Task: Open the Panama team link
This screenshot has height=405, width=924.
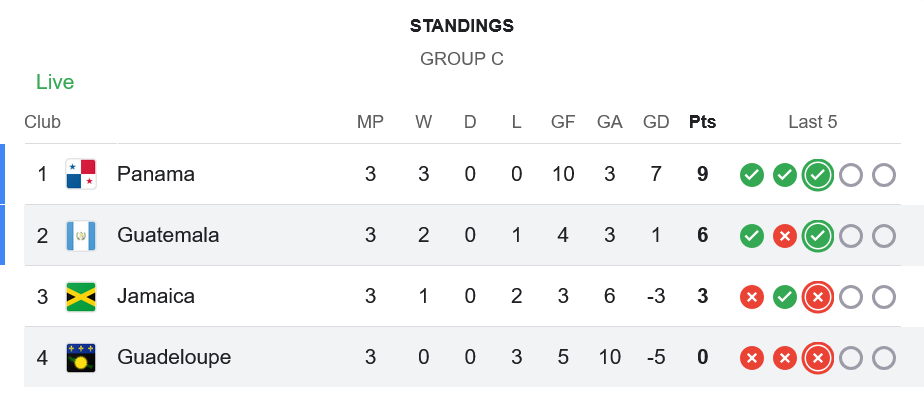Action: point(155,174)
